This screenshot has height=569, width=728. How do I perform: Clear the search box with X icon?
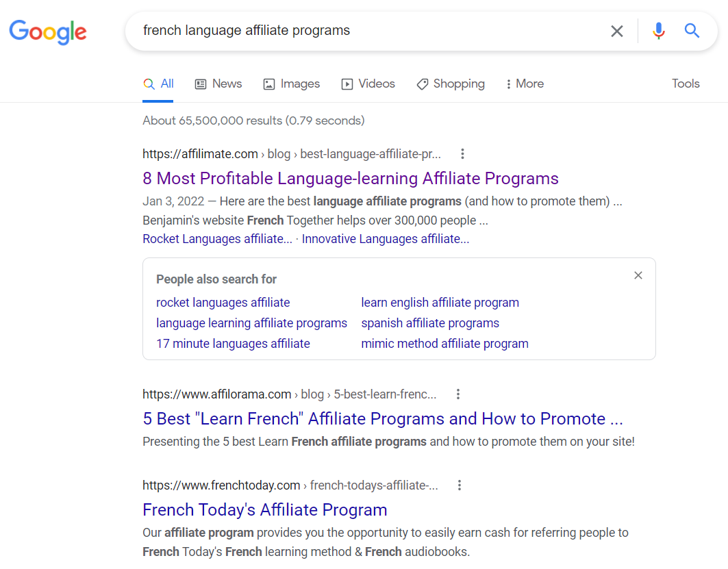[616, 31]
